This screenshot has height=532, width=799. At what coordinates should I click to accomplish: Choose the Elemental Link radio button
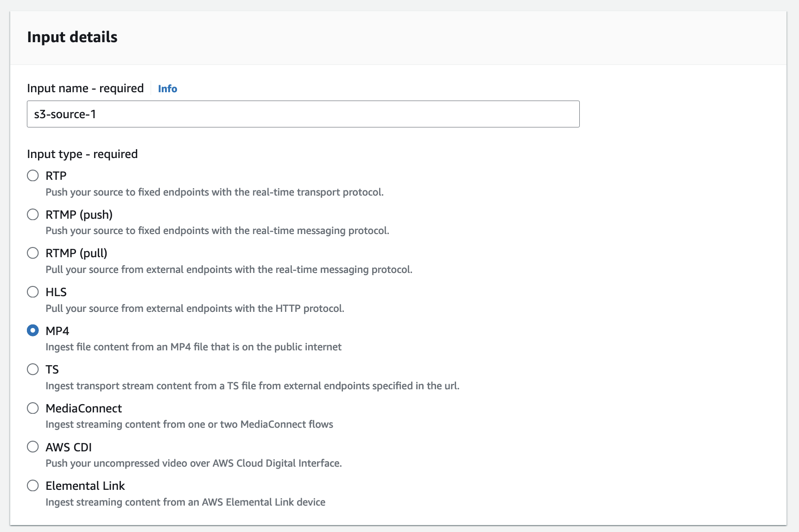point(33,486)
